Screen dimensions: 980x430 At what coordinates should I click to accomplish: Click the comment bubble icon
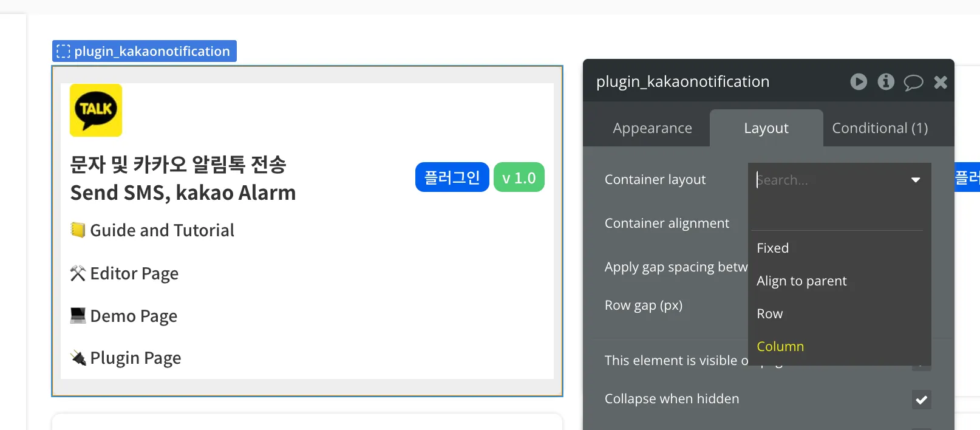pos(913,82)
